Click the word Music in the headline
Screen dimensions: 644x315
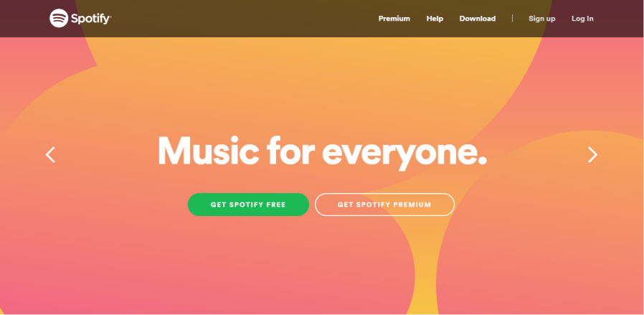pos(208,151)
